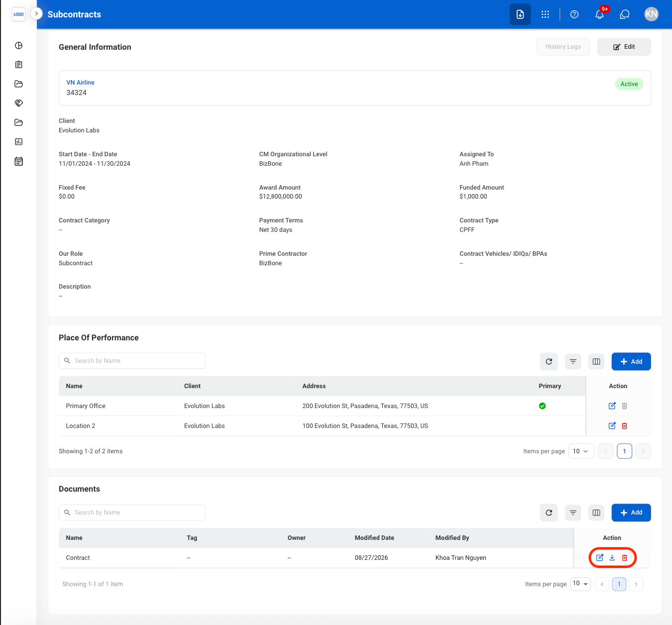Select page 1 in Place Of Performance pagination
This screenshot has width=672, height=625.
pos(625,451)
